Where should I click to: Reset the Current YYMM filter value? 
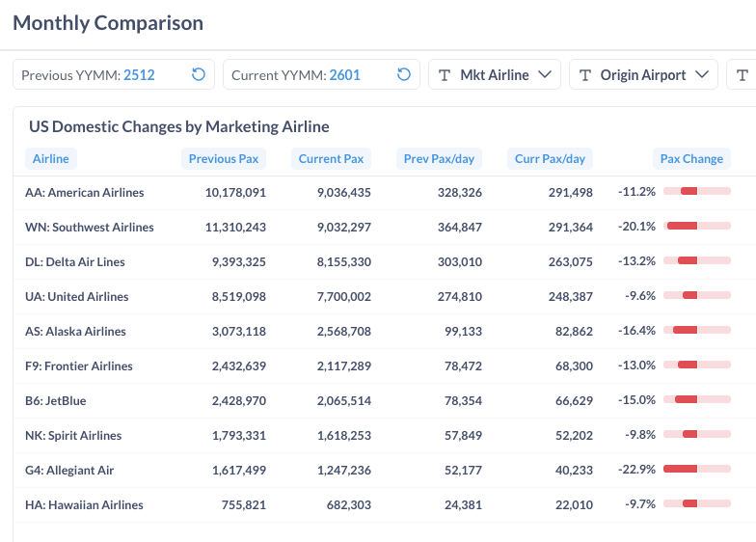(405, 74)
